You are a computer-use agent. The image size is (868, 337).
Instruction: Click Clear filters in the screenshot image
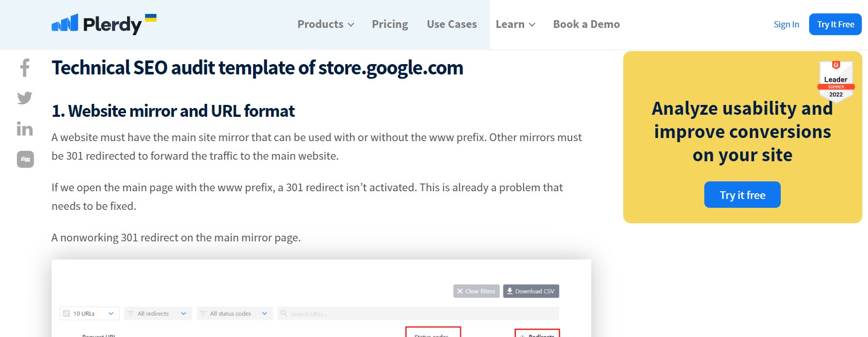tap(477, 291)
